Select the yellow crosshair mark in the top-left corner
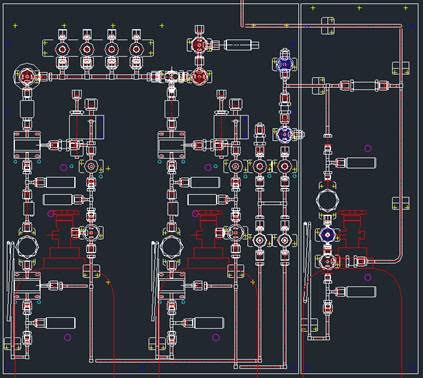 pyautogui.click(x=15, y=25)
